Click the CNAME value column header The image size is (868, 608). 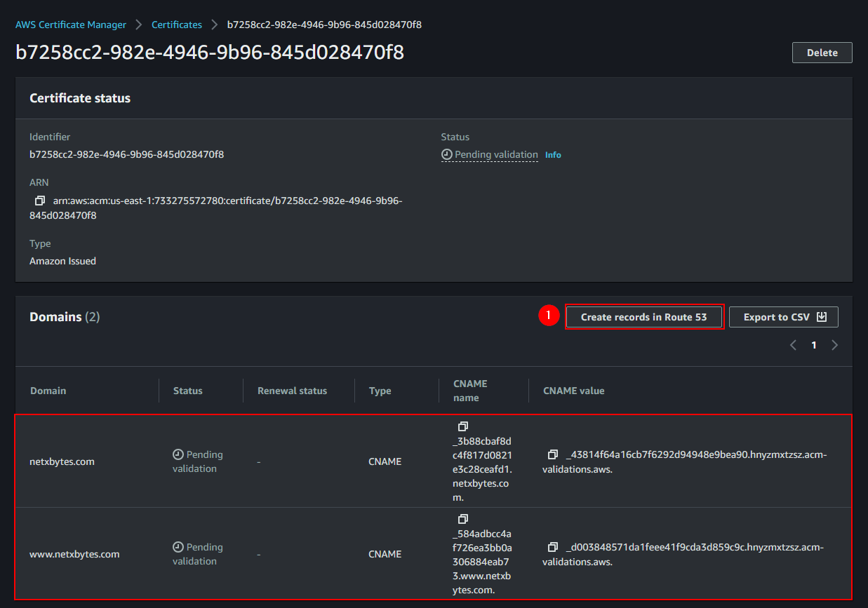[573, 391]
